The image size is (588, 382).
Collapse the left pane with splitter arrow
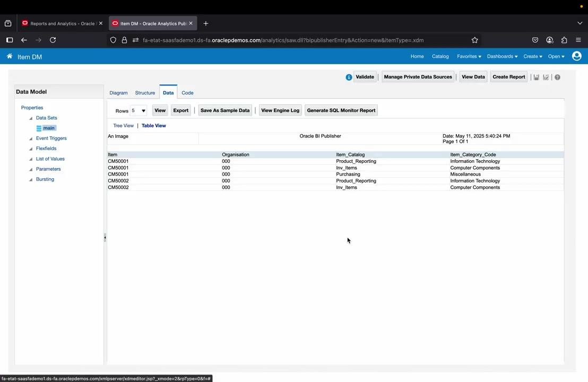(x=105, y=238)
